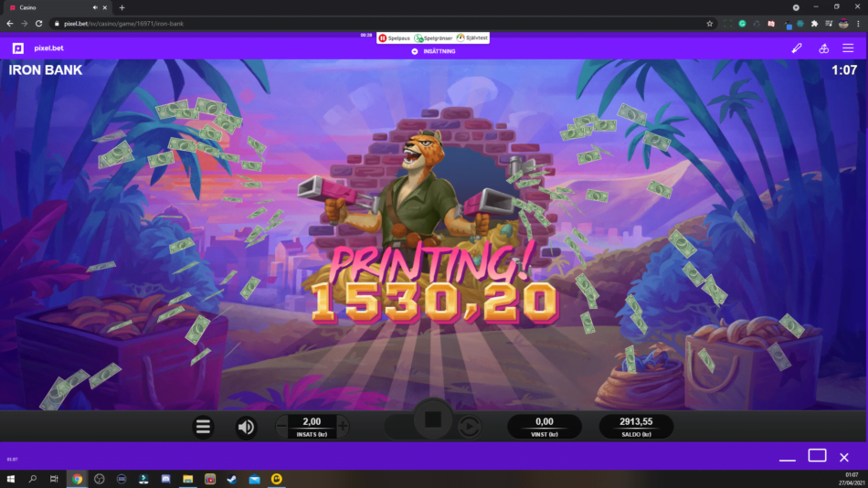Start autoplay with the circular arrow icon
Image resolution: width=868 pixels, height=488 pixels.
tap(470, 427)
